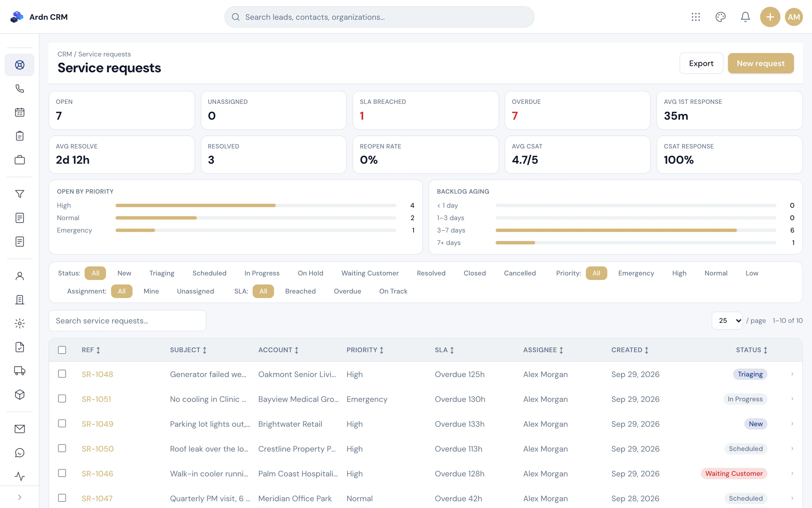812x508 pixels.
Task: Check the SR-1050 row checkbox
Action: [62, 448]
